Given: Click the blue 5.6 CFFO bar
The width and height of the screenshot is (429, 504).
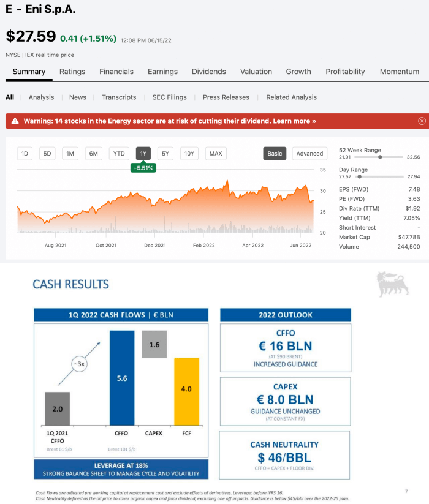Looking at the screenshot, I should pos(122,378).
